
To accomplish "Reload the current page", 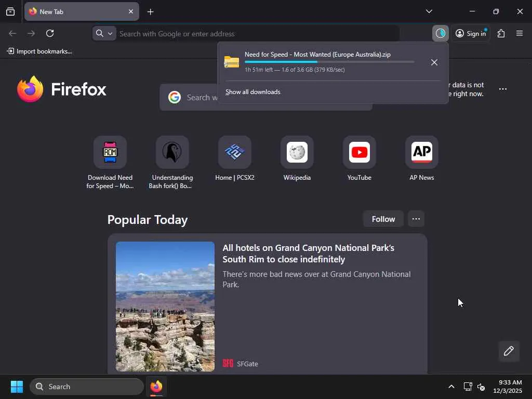I will click(x=50, y=33).
